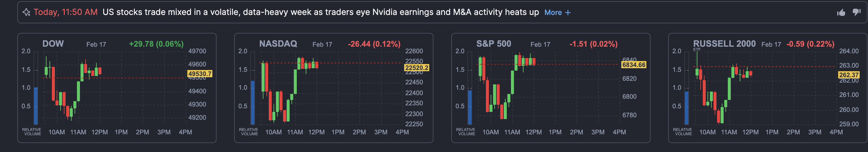Open the NASDAQ index title

(278, 44)
